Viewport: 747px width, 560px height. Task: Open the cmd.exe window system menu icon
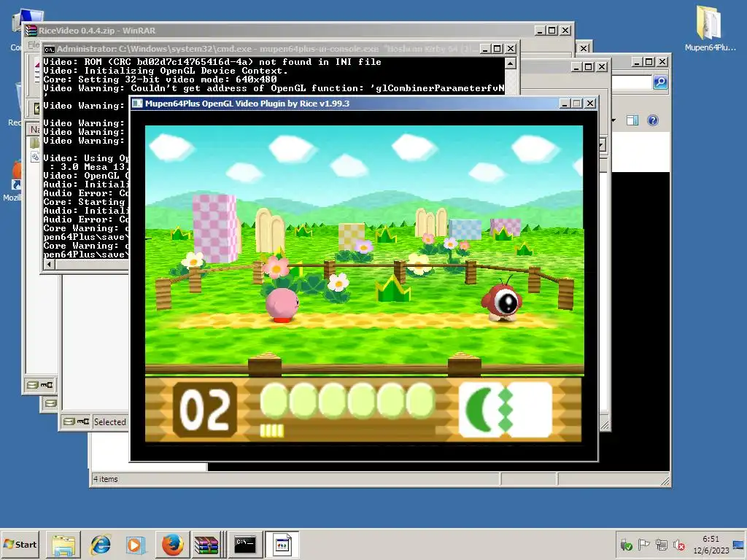[49, 49]
